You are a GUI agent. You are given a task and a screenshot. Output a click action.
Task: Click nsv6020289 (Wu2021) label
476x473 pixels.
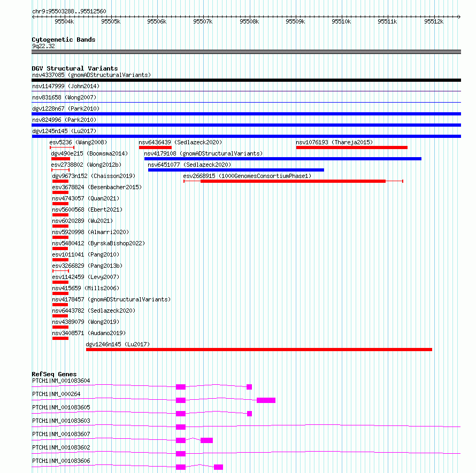click(x=82, y=221)
